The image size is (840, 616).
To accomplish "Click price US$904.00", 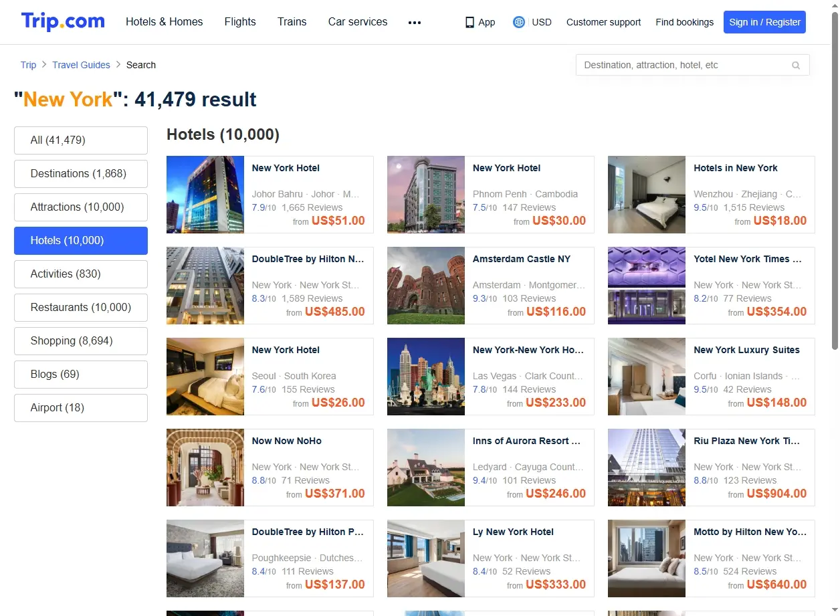I will [x=776, y=494].
